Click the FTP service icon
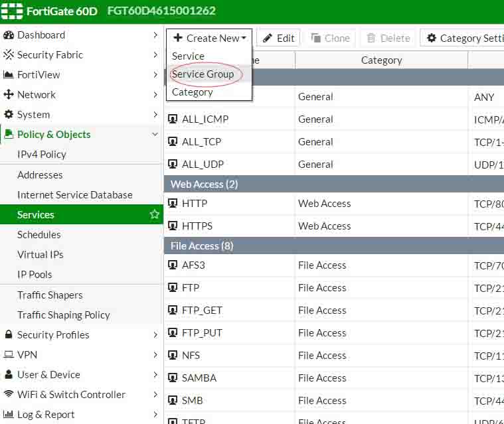The height and width of the screenshot is (424, 504). [x=173, y=287]
